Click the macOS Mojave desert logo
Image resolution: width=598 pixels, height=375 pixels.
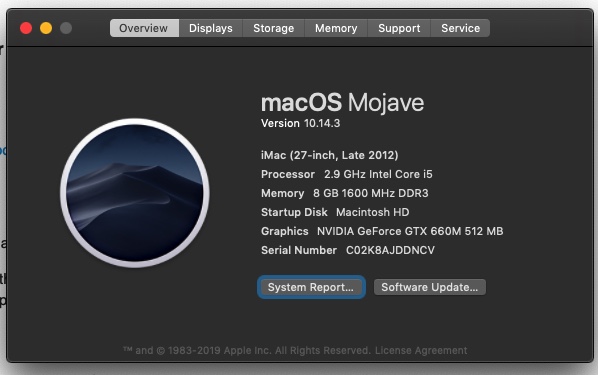click(x=135, y=193)
